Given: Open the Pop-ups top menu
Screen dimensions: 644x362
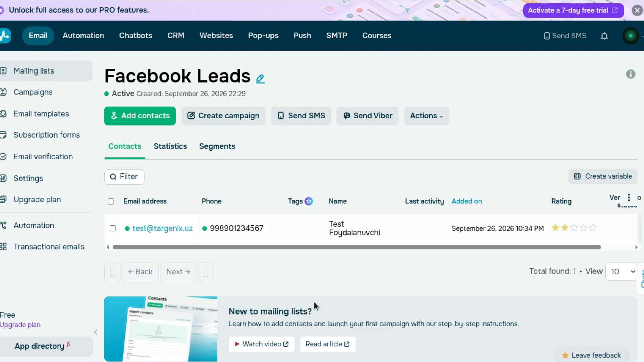Looking at the screenshot, I should point(263,35).
